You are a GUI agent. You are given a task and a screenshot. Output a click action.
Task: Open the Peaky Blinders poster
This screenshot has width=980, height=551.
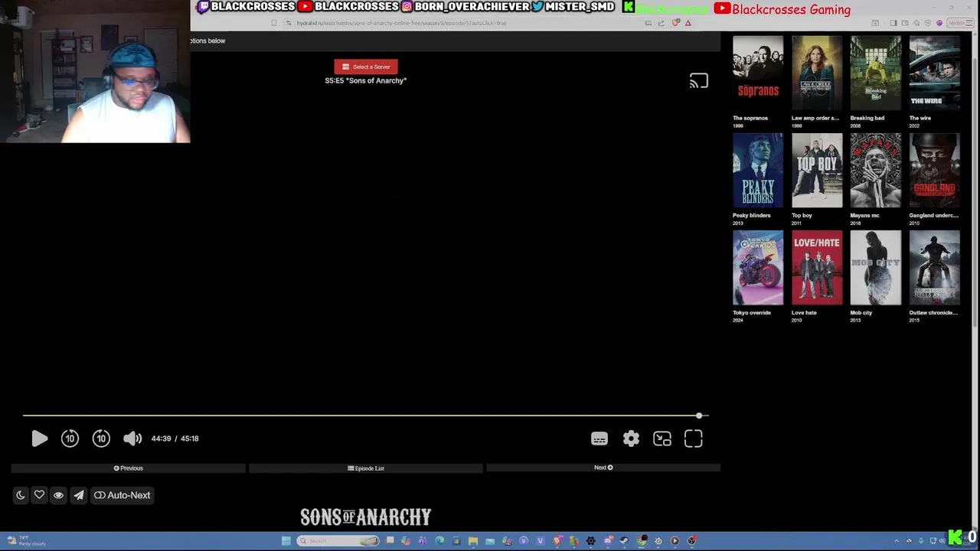click(758, 170)
